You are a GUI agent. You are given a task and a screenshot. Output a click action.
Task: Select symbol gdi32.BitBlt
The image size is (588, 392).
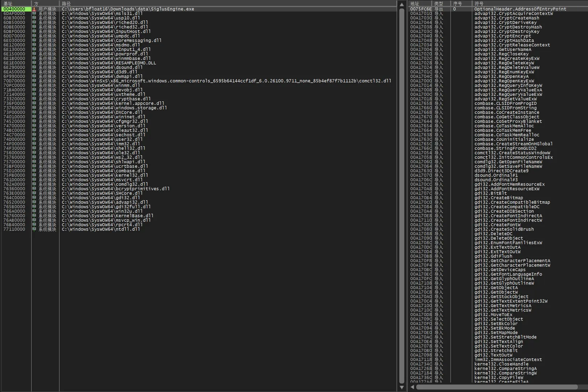(490, 193)
